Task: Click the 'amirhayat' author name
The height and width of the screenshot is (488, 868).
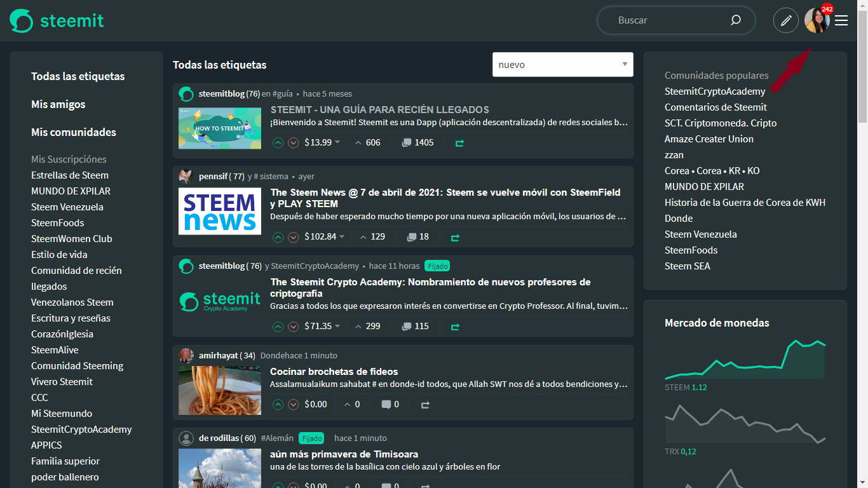Action: pos(218,355)
